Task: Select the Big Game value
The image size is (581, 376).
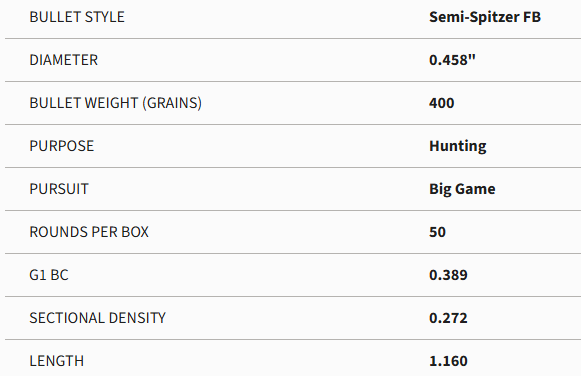Action: [462, 189]
